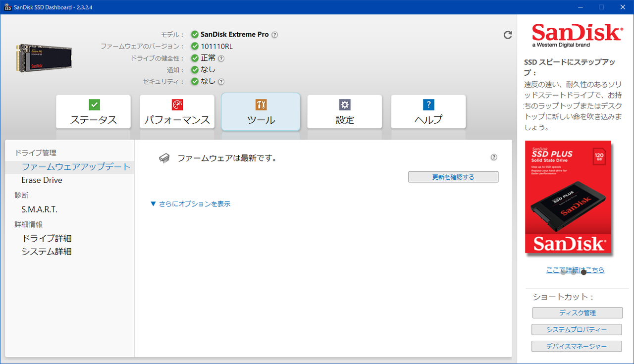
Task: Open the ステータス tab
Action: [94, 112]
